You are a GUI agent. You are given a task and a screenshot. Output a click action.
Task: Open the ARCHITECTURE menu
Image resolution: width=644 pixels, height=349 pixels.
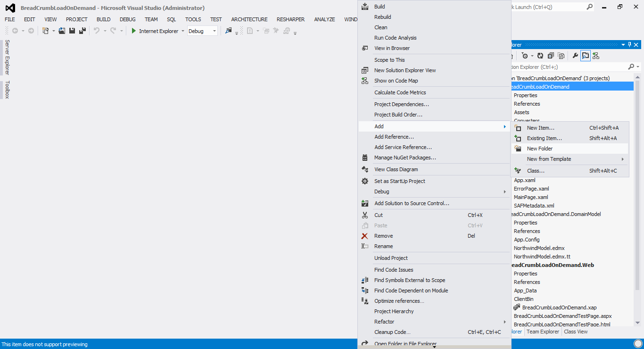[249, 19]
